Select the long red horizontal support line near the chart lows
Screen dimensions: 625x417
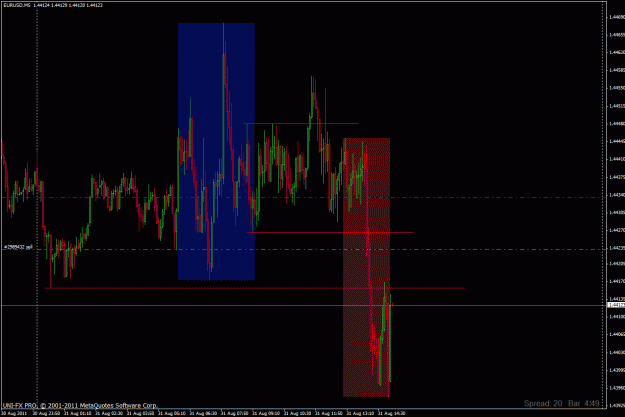[x=255, y=288]
